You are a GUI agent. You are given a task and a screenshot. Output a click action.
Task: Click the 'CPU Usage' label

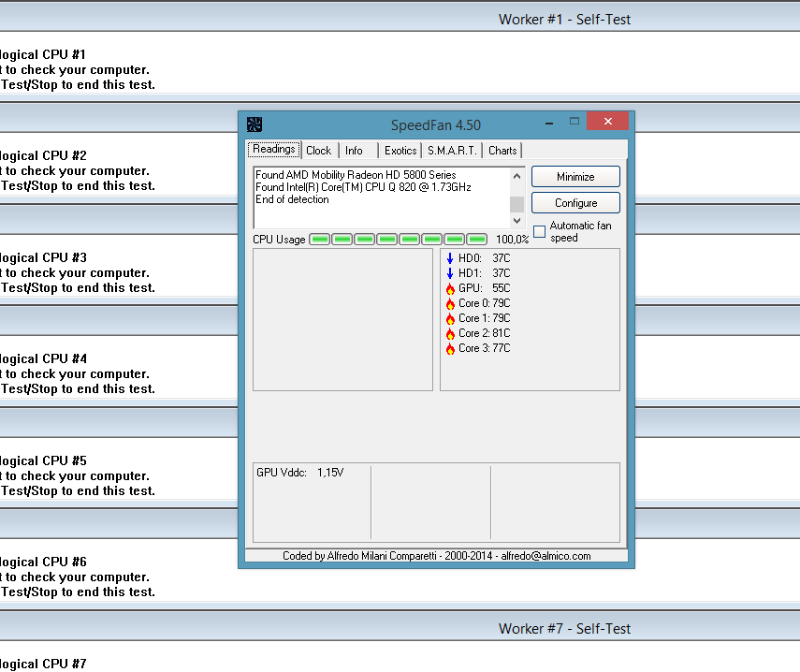click(279, 240)
